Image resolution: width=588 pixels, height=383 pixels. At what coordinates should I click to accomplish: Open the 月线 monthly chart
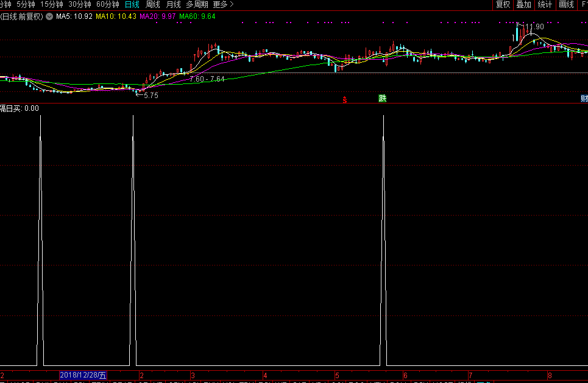[x=174, y=4]
